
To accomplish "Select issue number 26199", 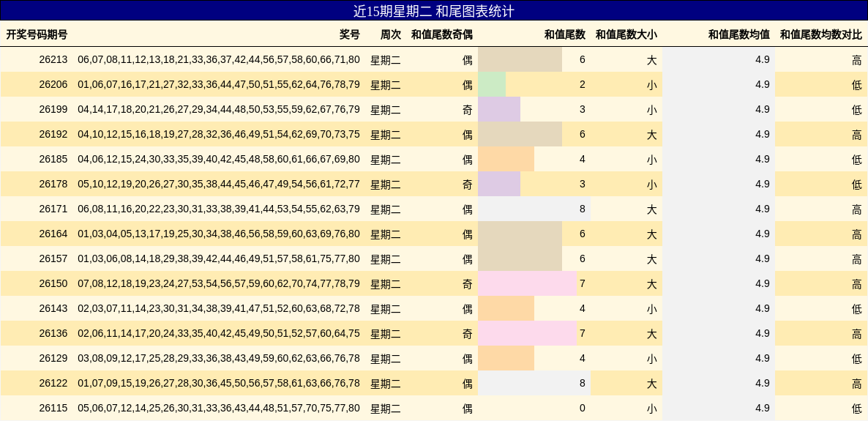I will [53, 109].
